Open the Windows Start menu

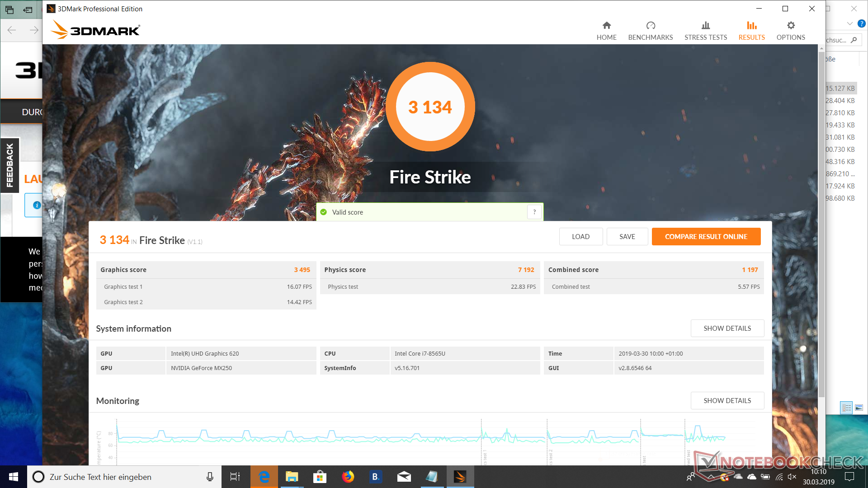point(14,477)
